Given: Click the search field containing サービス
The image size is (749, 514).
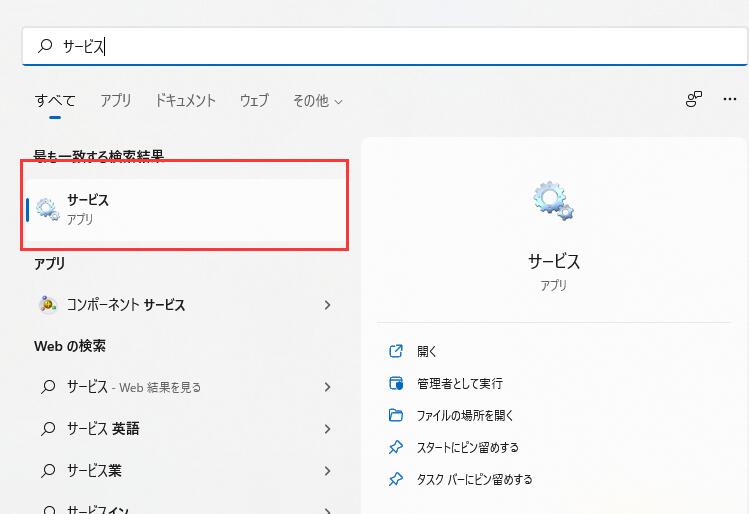Looking at the screenshot, I should pos(385,46).
